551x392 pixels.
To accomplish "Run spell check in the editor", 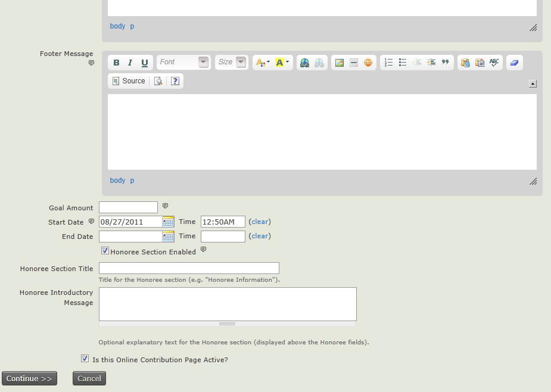I will 494,63.
